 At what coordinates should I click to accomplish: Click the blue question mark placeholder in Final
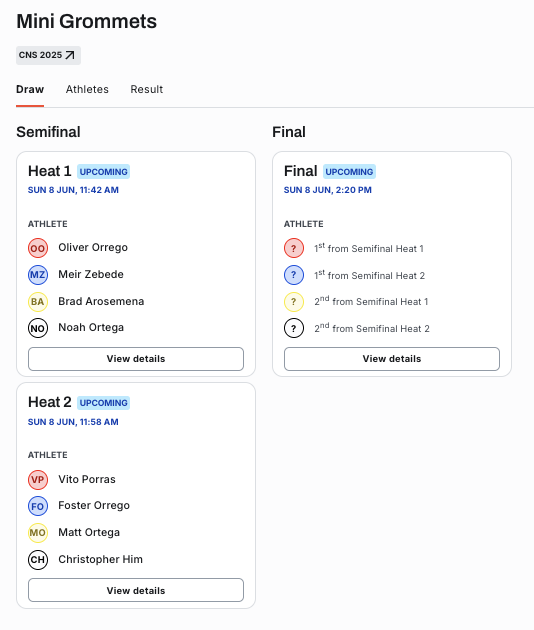294,275
